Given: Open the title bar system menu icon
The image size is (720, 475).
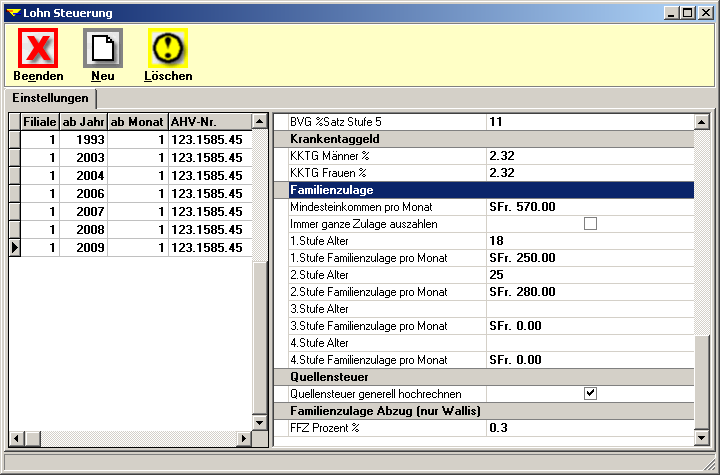Looking at the screenshot, I should [13, 13].
